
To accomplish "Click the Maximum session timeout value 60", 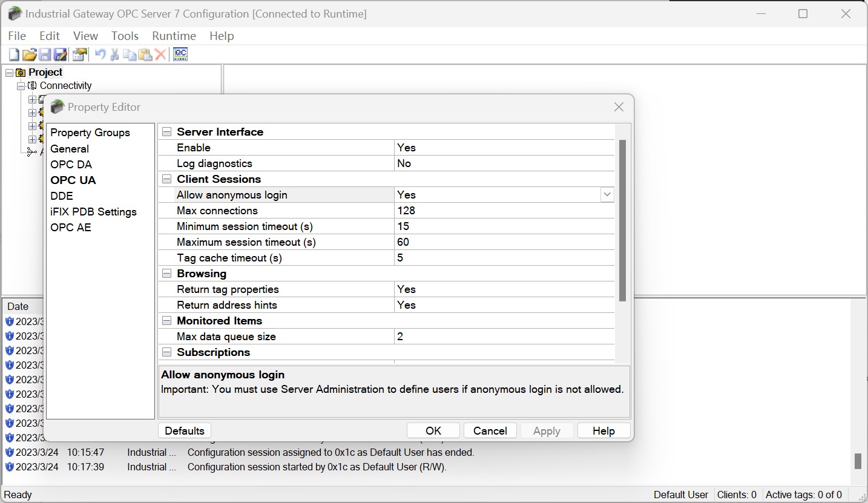I will (504, 242).
